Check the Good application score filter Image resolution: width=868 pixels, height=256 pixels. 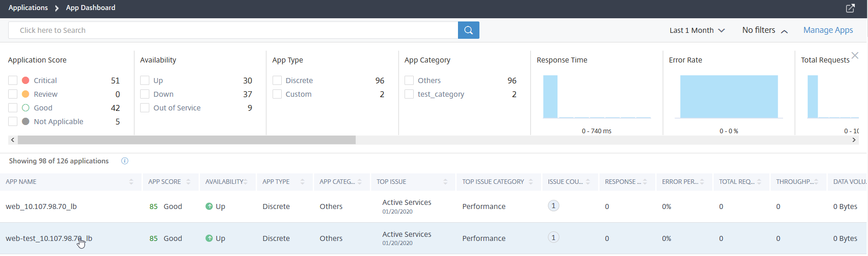click(x=13, y=108)
